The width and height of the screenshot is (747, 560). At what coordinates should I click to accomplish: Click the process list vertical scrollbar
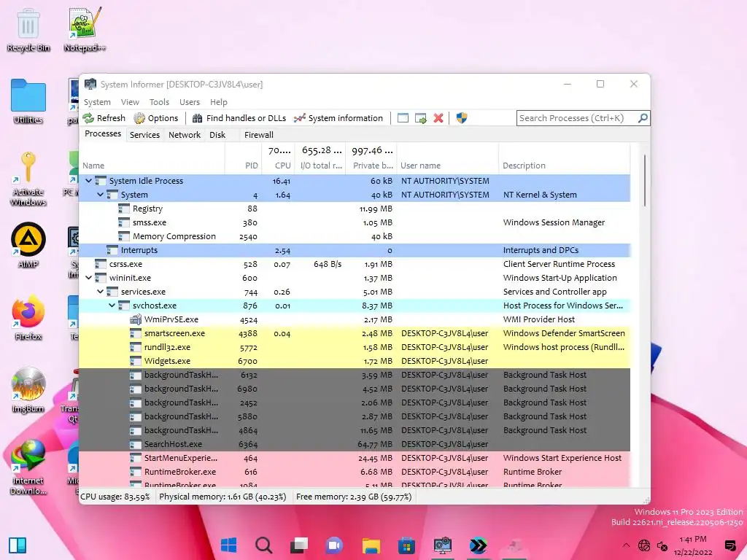pyautogui.click(x=645, y=181)
